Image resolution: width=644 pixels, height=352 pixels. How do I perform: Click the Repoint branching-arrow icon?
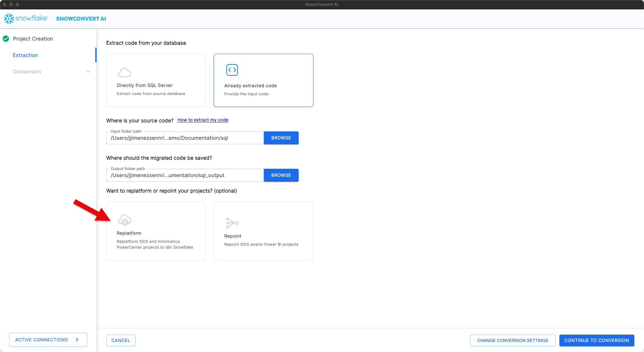232,223
